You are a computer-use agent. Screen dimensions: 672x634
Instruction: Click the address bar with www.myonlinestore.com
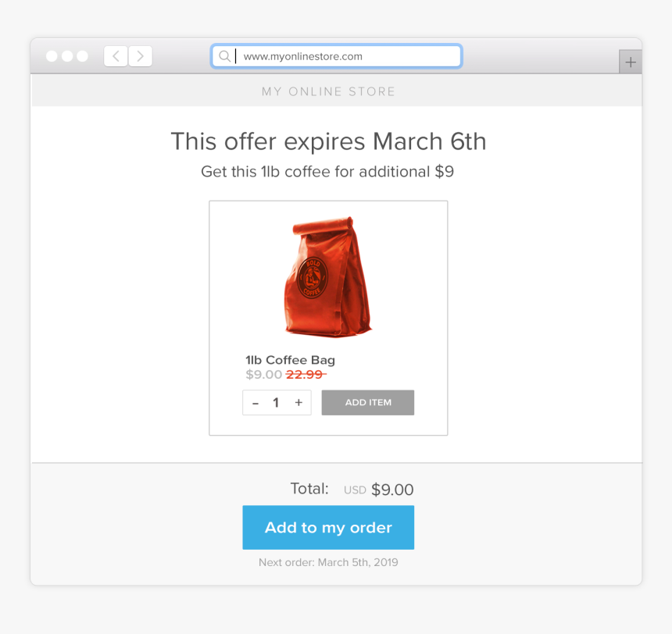tap(337, 56)
